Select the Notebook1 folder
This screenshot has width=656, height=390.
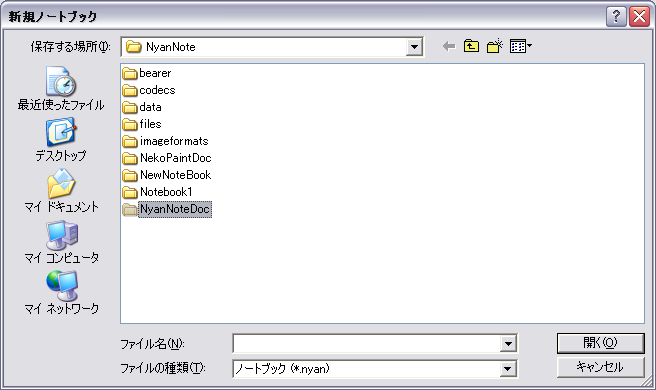coord(157,192)
